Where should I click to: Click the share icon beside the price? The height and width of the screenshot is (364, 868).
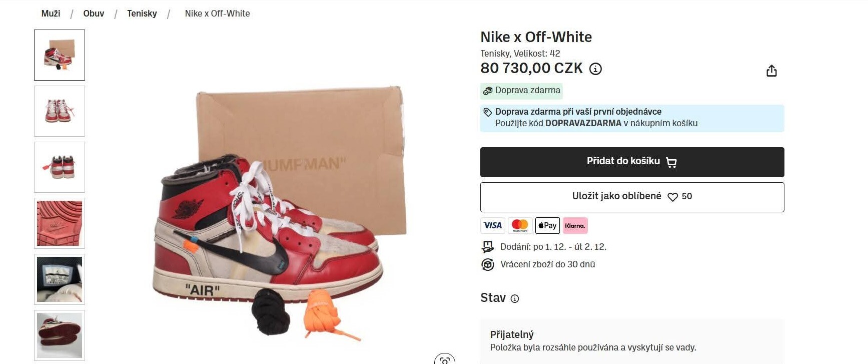[771, 71]
